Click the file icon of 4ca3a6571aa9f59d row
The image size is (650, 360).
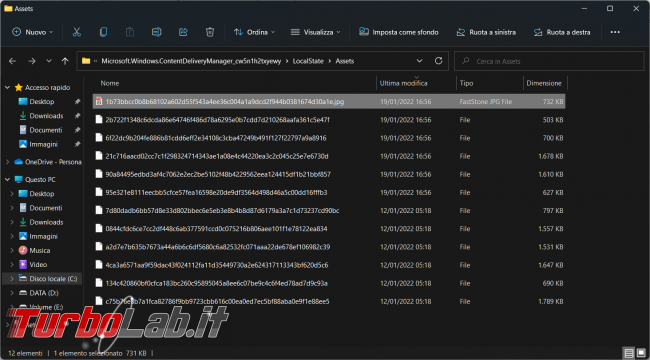click(99, 265)
